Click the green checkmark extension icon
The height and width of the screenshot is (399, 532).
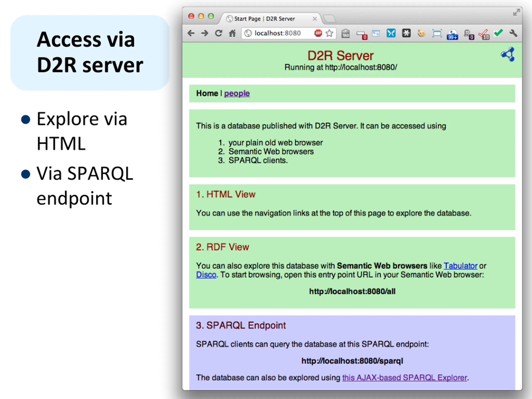[499, 33]
